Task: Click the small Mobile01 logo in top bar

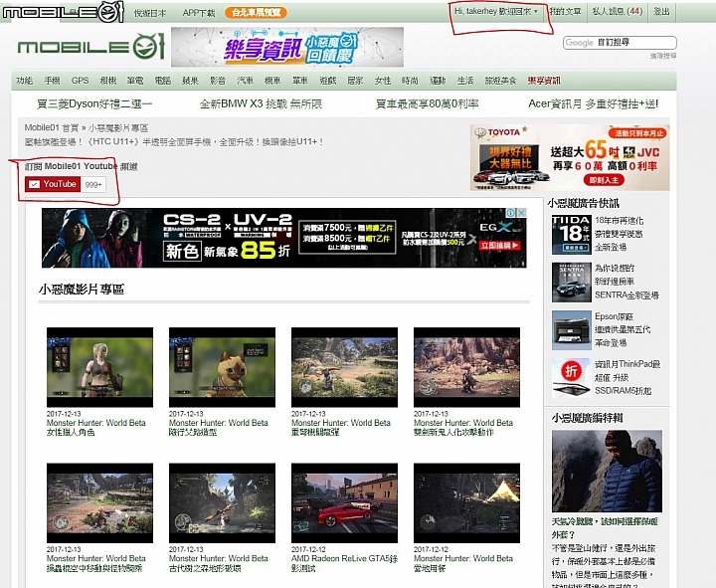Action: point(63,11)
